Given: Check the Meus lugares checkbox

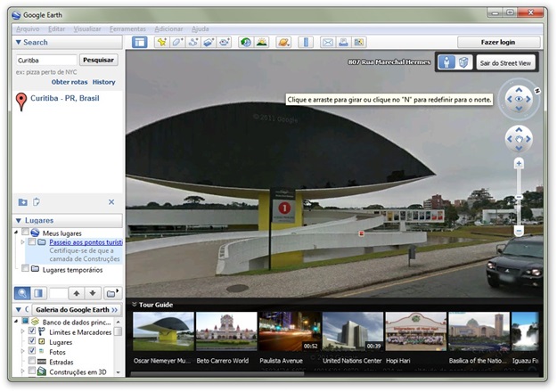Looking at the screenshot, I should [25, 233].
